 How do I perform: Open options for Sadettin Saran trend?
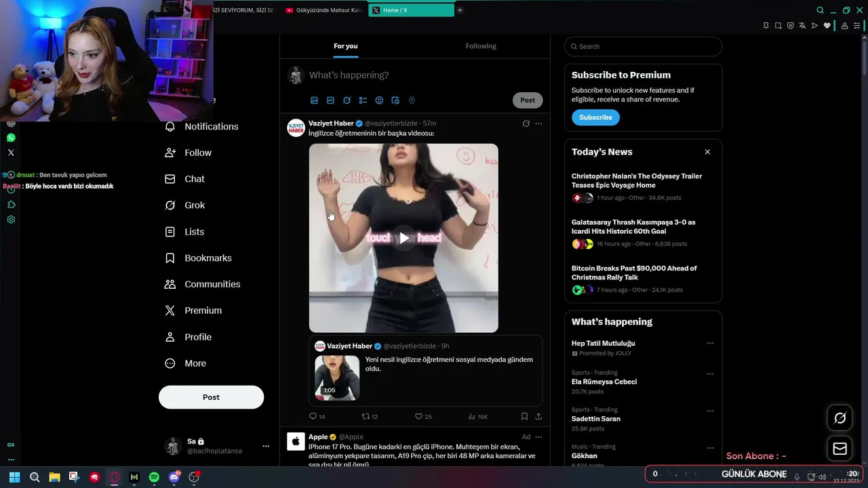click(x=710, y=411)
